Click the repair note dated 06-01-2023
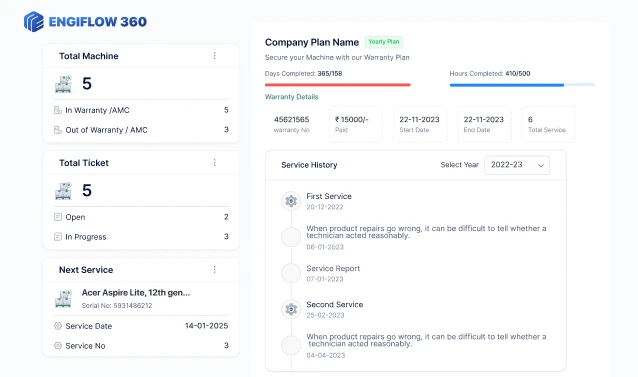 [x=426, y=232]
